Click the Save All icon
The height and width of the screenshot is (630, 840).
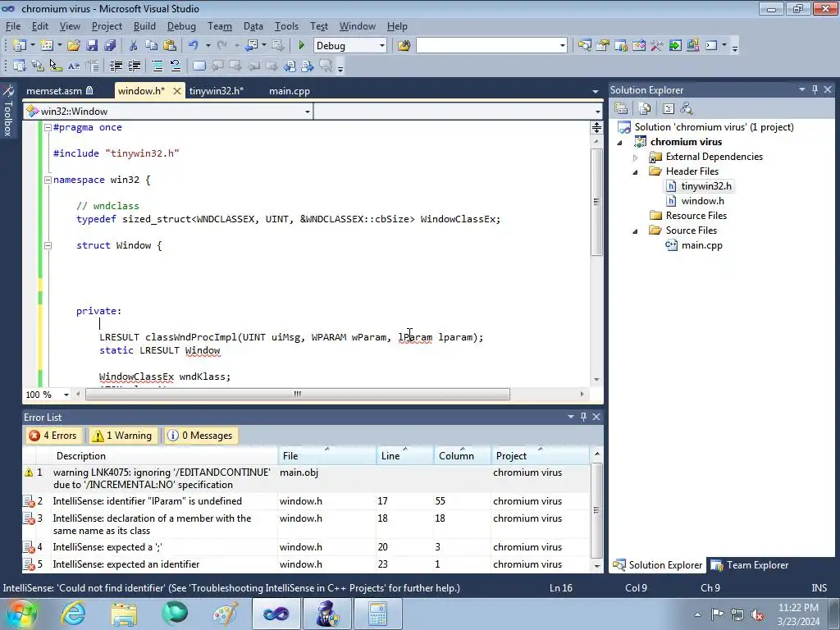coord(110,46)
